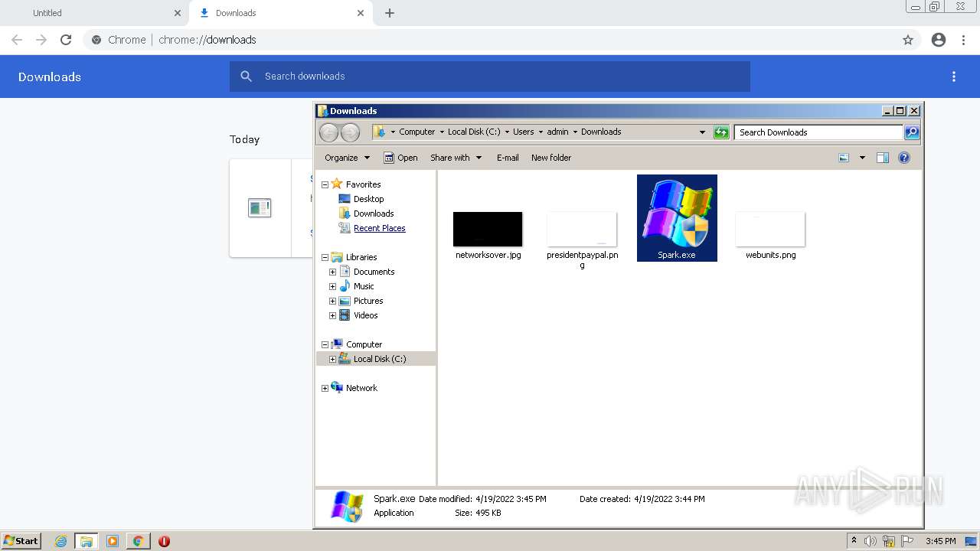This screenshot has width=980, height=551.
Task: Open Chrome from the taskbar
Action: click(x=139, y=541)
